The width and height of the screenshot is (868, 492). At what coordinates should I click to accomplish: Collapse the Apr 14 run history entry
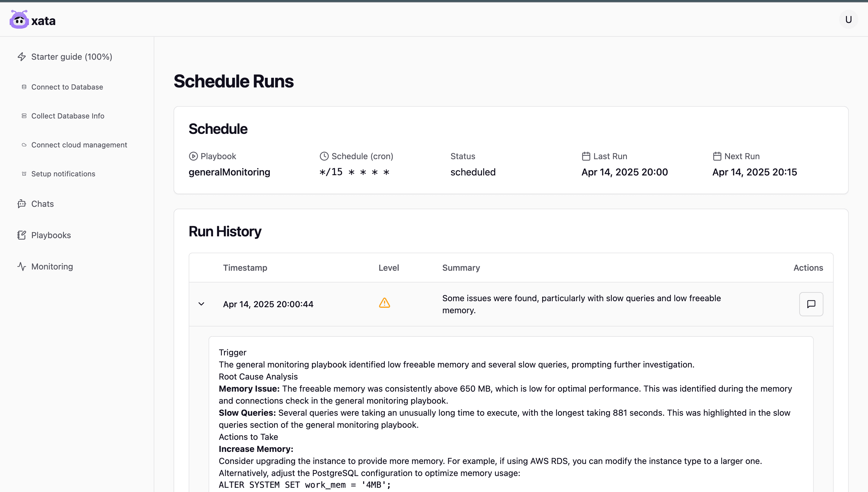[202, 304]
